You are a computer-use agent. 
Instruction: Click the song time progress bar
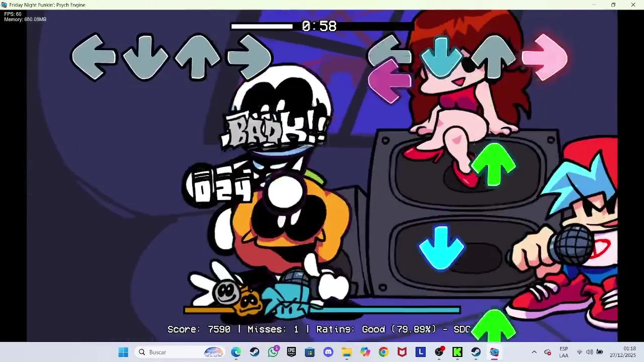(322, 26)
